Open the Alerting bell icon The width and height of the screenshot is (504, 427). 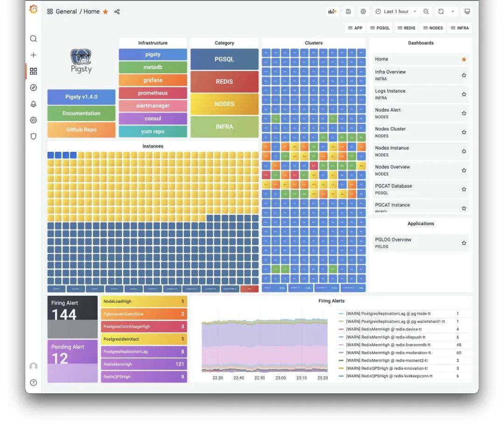33,104
